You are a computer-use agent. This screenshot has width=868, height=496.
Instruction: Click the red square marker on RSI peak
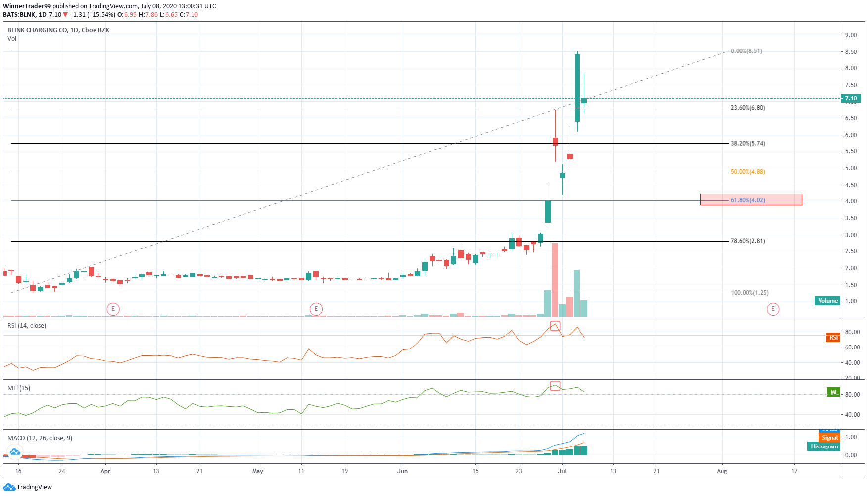555,326
